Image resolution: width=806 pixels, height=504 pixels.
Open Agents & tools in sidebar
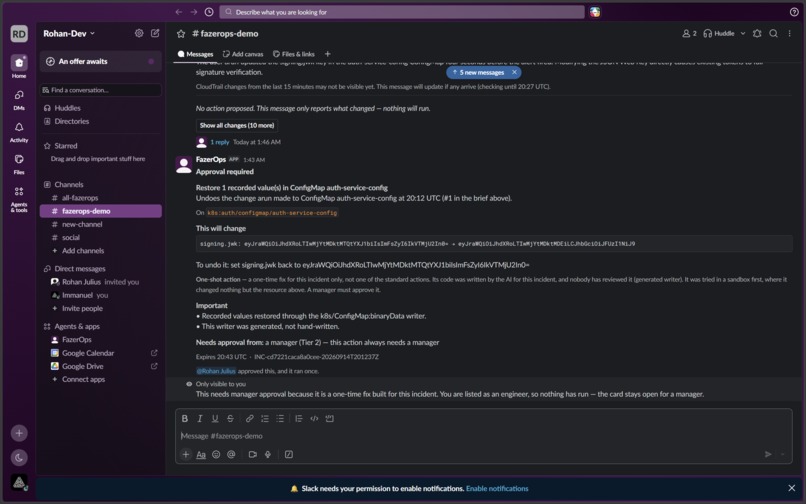(19, 199)
